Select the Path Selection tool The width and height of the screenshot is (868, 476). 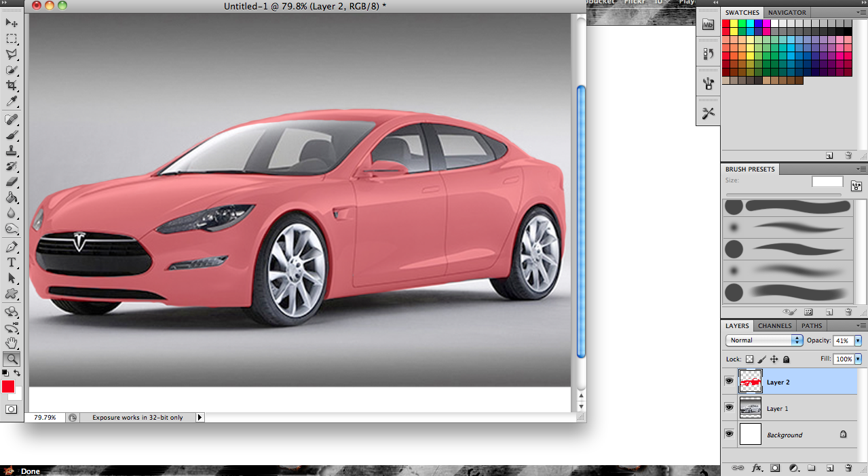point(12,278)
